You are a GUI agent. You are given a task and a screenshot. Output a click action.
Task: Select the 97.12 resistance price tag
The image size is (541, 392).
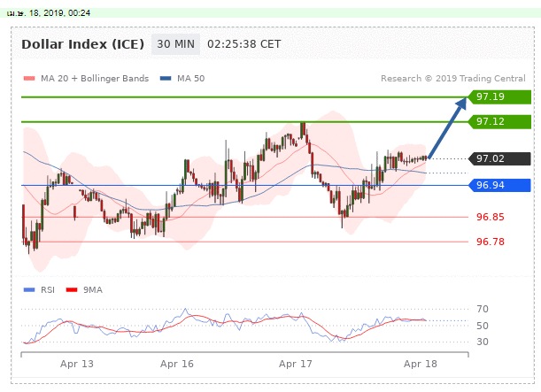(x=499, y=122)
